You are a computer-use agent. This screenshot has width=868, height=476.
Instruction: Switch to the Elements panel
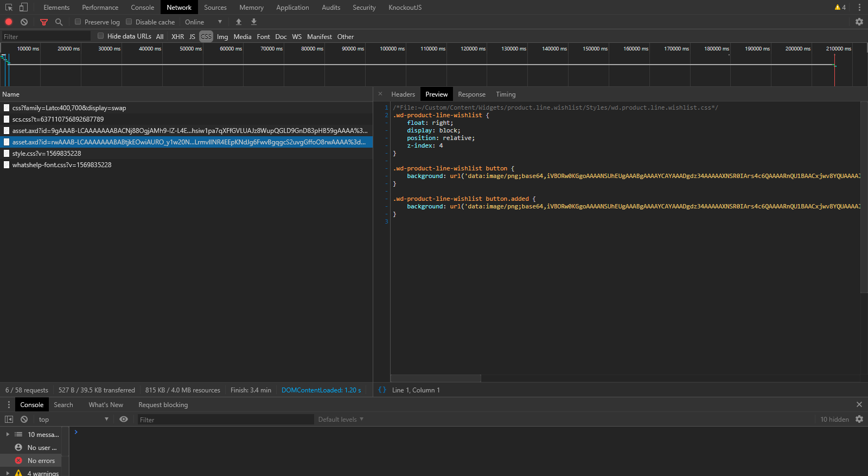coord(56,8)
